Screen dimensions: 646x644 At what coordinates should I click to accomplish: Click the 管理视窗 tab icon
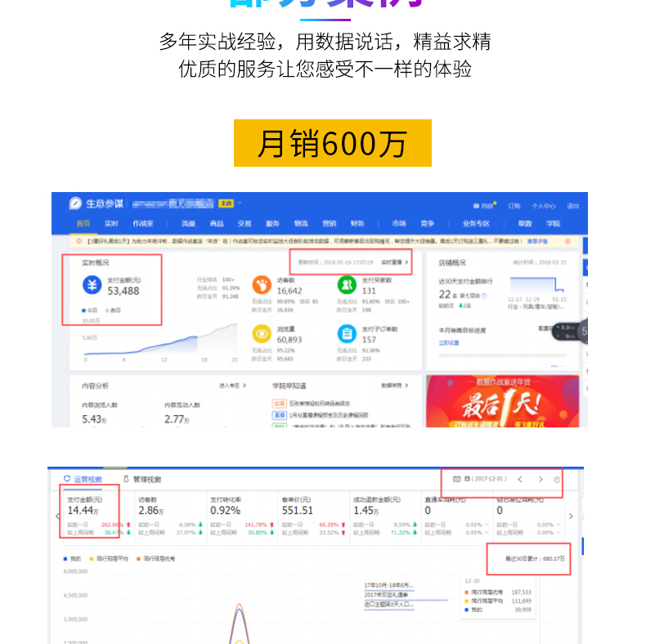click(x=127, y=478)
